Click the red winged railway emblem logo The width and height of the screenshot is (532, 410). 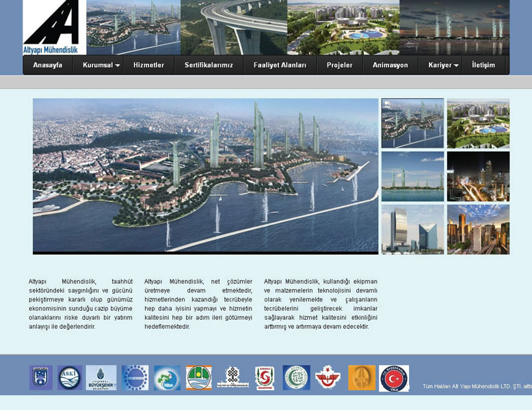point(328,377)
